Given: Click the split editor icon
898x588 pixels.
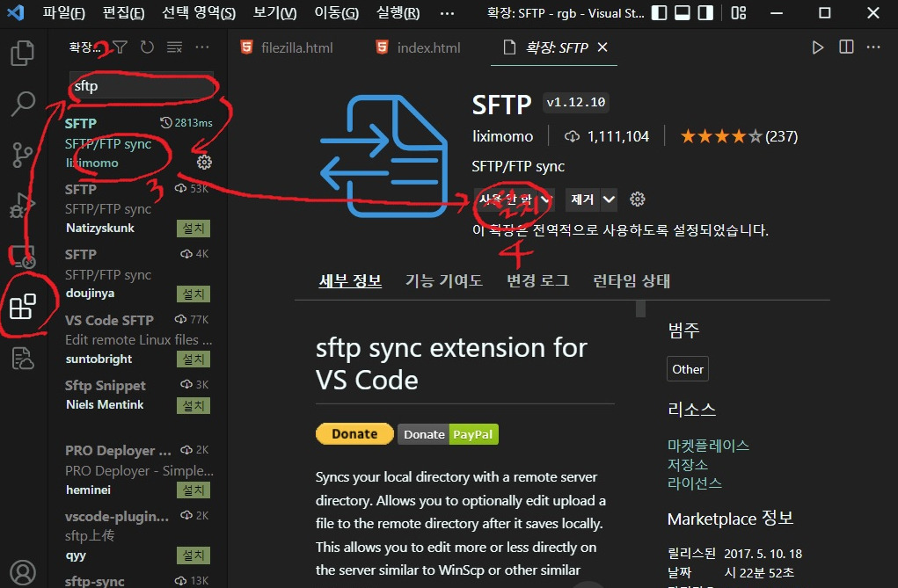Looking at the screenshot, I should (846, 47).
